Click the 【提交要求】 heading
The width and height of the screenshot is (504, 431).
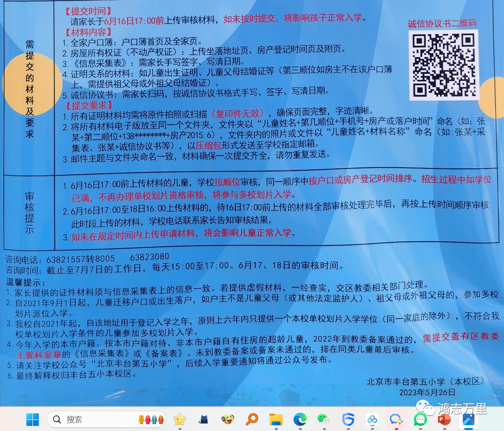(88, 106)
